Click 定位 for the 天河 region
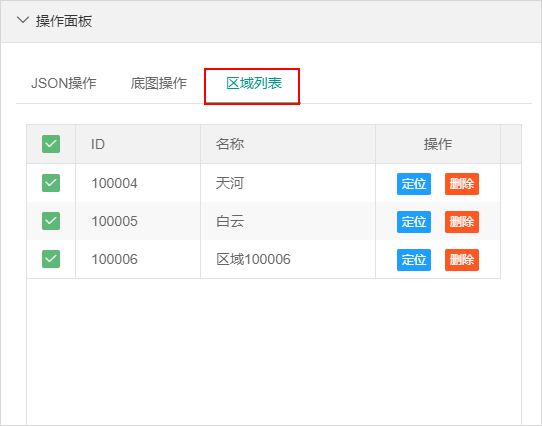Viewport: 542px width, 426px height. click(414, 184)
